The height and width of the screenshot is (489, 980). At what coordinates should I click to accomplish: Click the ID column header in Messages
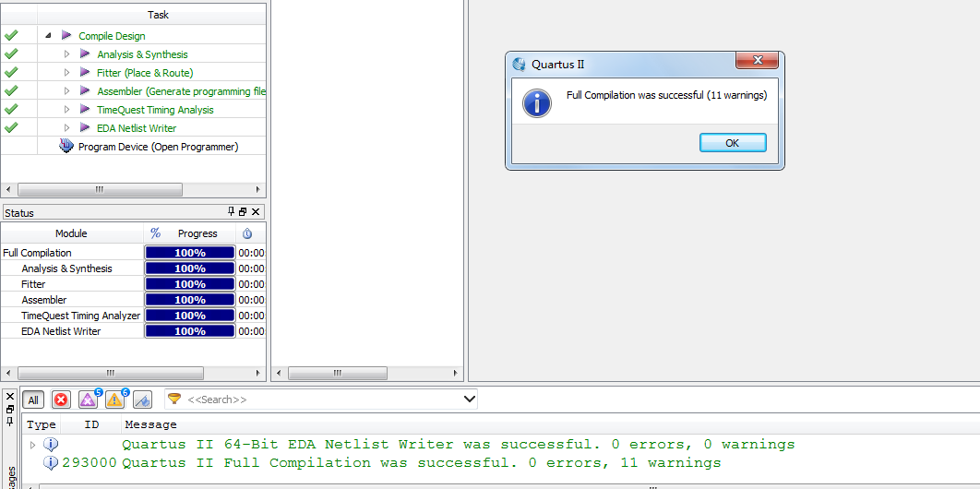pyautogui.click(x=92, y=424)
